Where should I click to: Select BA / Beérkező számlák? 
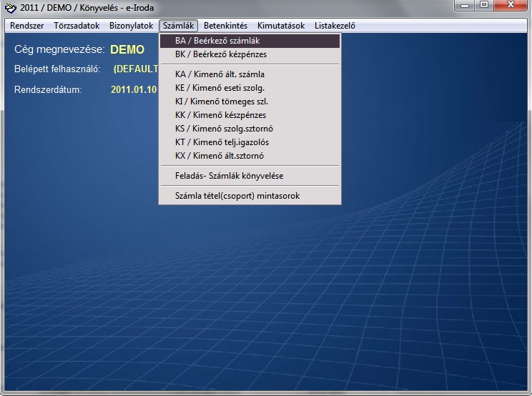tap(217, 41)
